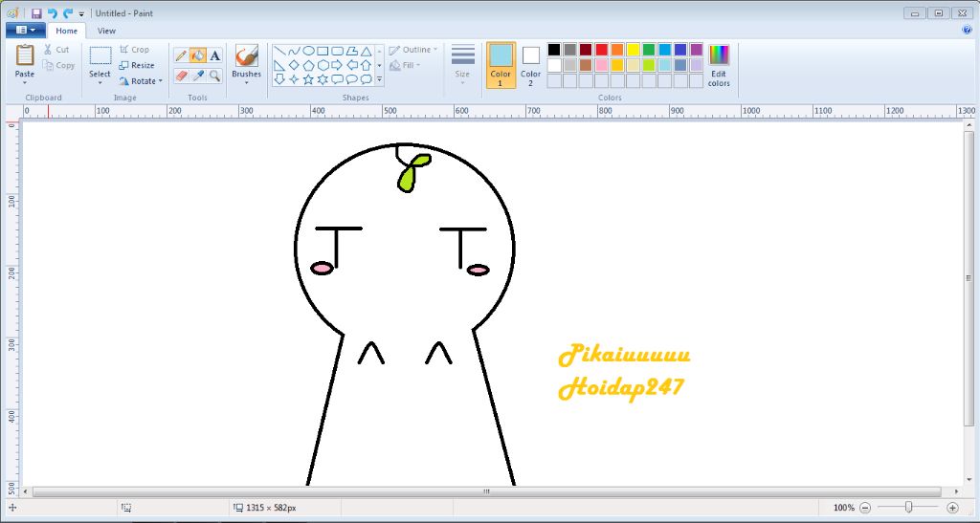980x523 pixels.
Task: Open the shape Outline dropdown
Action: coord(413,50)
